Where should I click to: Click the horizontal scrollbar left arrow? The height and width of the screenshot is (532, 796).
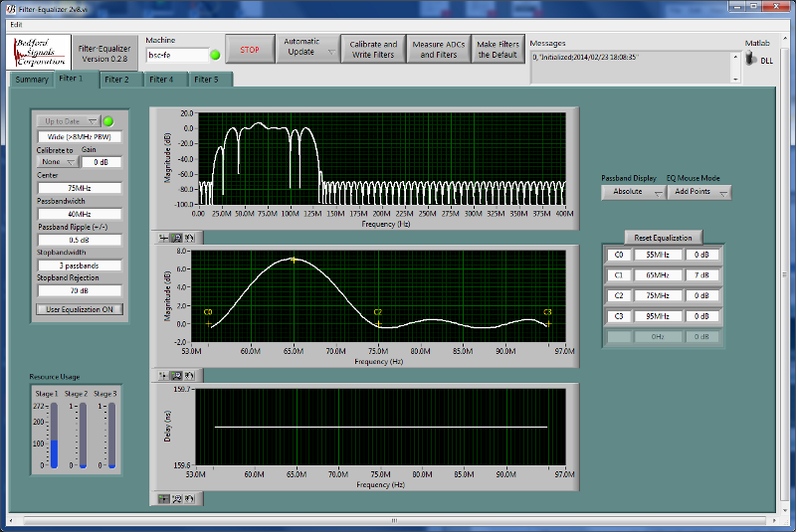[11, 520]
